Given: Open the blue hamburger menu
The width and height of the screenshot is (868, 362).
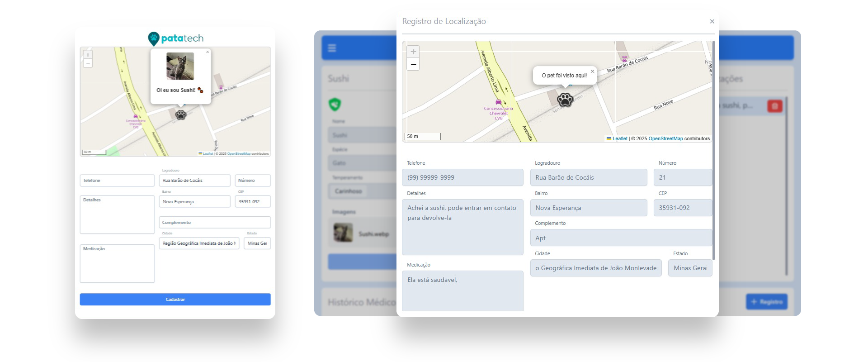Looking at the screenshot, I should pyautogui.click(x=332, y=48).
